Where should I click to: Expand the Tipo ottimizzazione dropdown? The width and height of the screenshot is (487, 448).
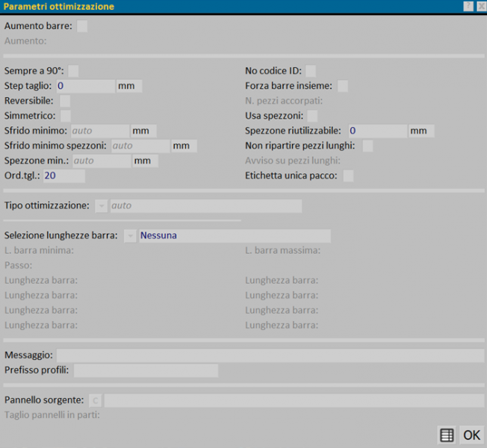102,205
